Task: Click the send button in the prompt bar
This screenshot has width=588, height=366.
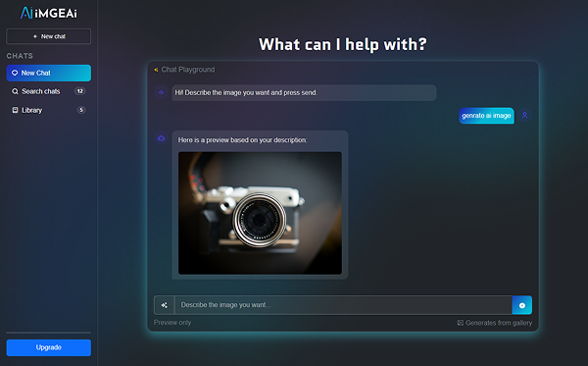Action: pos(522,305)
